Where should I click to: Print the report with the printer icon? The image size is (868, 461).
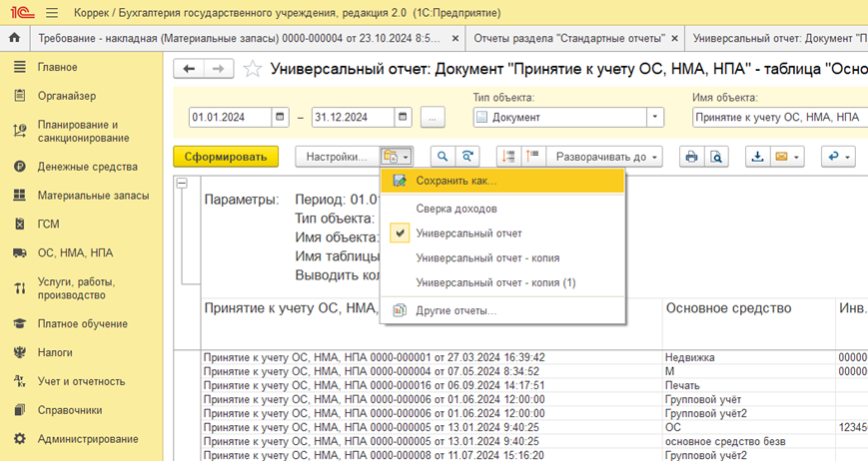(691, 157)
